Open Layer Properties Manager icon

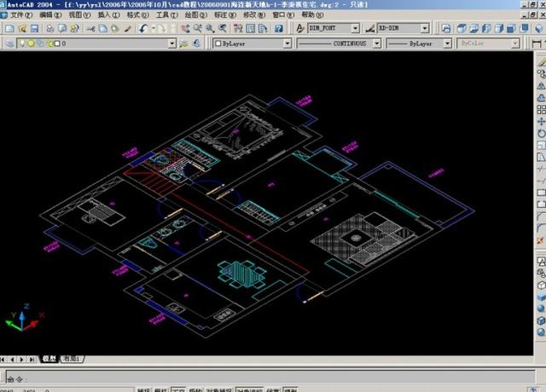tap(9, 43)
